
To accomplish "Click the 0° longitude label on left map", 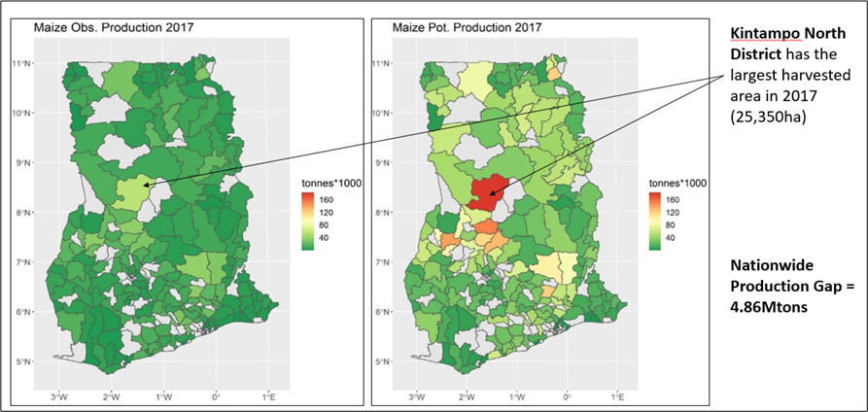I will coord(216,397).
